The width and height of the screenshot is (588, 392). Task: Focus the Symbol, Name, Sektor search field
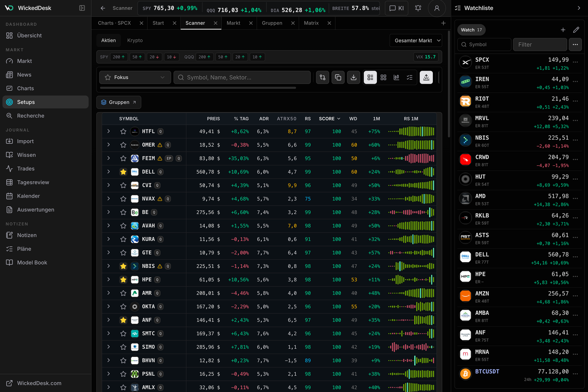tap(242, 77)
